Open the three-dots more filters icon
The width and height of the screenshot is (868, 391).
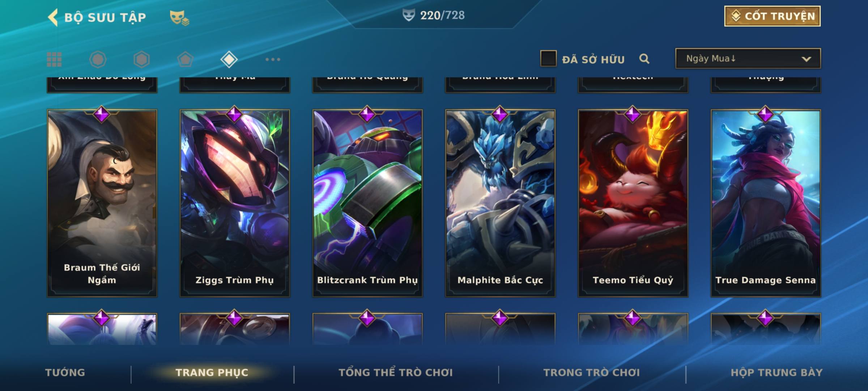tap(273, 59)
